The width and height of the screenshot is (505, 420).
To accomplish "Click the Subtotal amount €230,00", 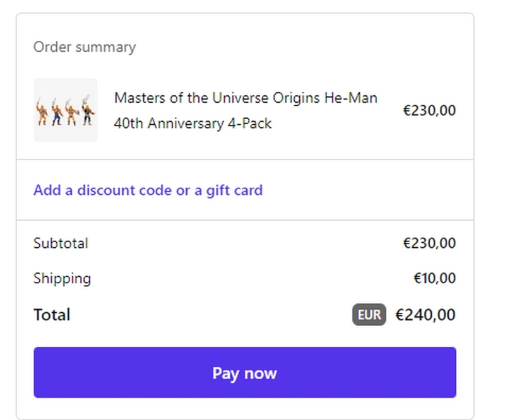I will point(429,243).
